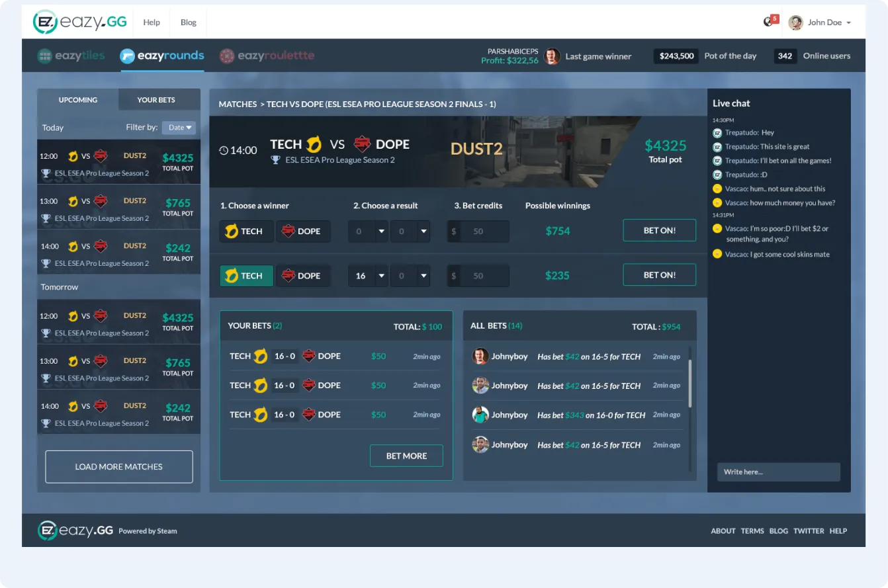Toggle the highlighted TECH button in second row
Image resolution: width=888 pixels, height=588 pixels.
coord(246,276)
